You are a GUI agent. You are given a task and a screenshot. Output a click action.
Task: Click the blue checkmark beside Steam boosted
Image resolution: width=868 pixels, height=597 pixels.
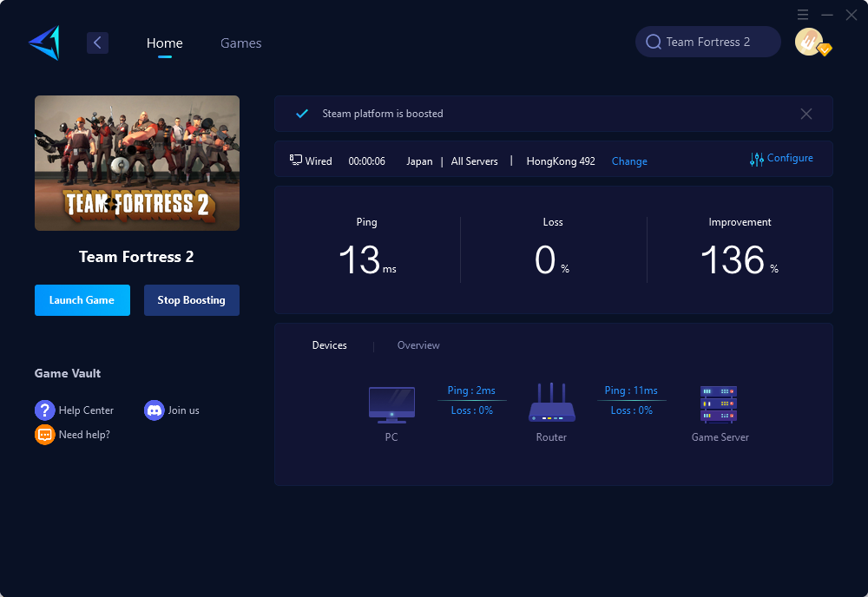[302, 114]
